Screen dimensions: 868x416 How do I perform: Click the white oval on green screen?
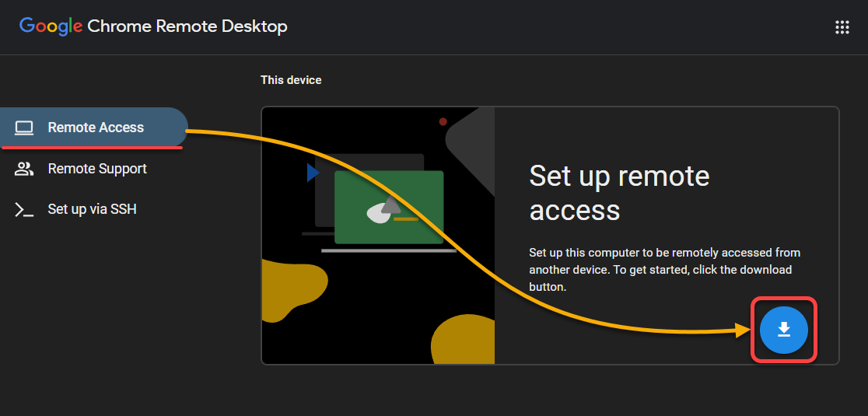[378, 214]
